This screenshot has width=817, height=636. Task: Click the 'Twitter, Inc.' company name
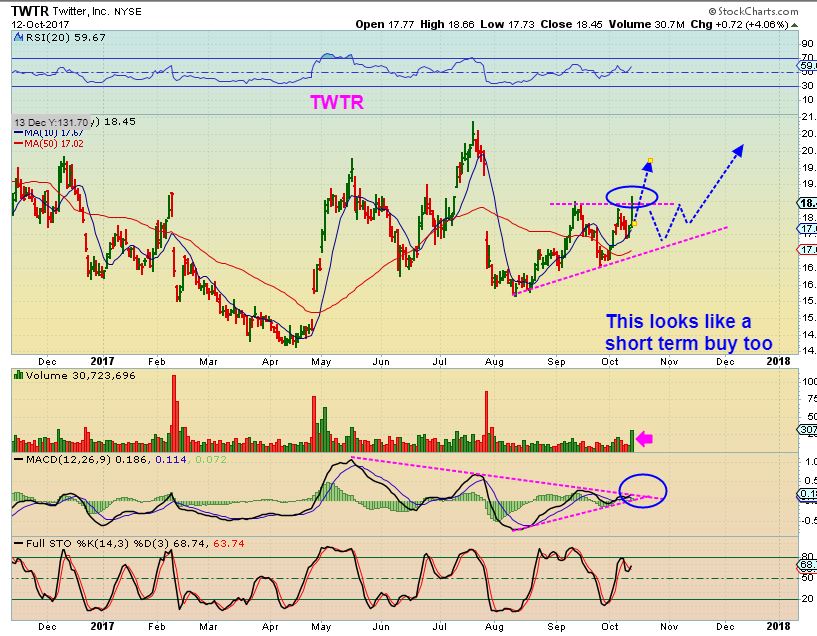(81, 11)
